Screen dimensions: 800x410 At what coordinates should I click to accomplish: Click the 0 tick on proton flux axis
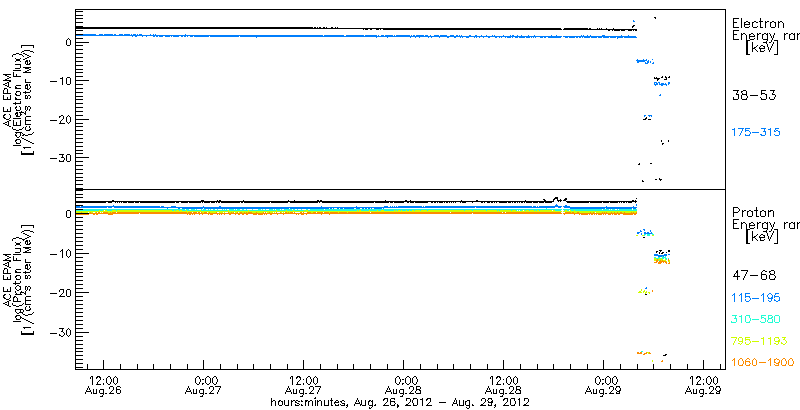click(66, 214)
